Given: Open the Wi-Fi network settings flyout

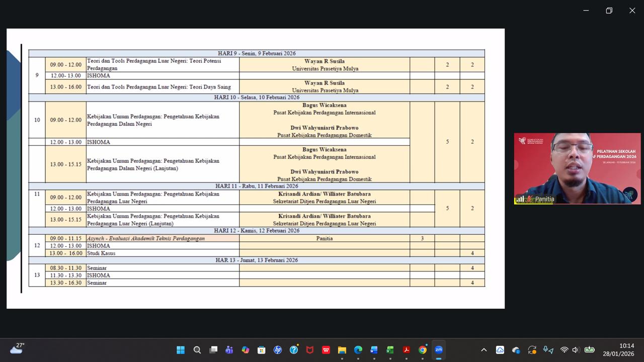Looking at the screenshot, I should (564, 350).
